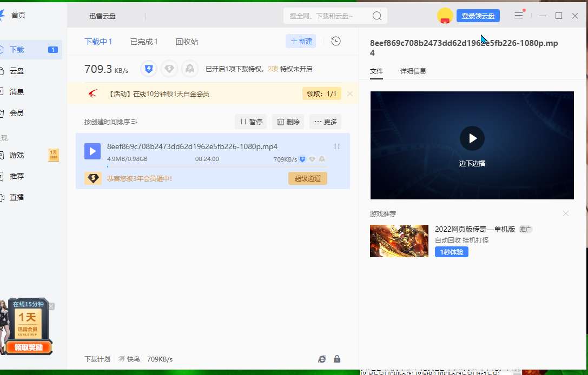Viewport: 588px width, 375px height.
Task: Select the file name 8eef869c708b2473dd62d1962e5fb226-1080p.mp4 in the list
Action: (192, 146)
